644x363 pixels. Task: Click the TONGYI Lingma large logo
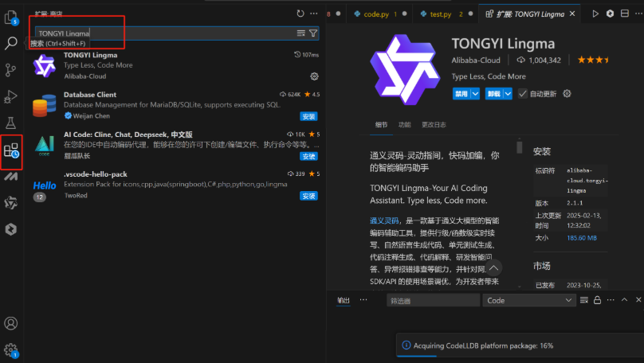[405, 69]
